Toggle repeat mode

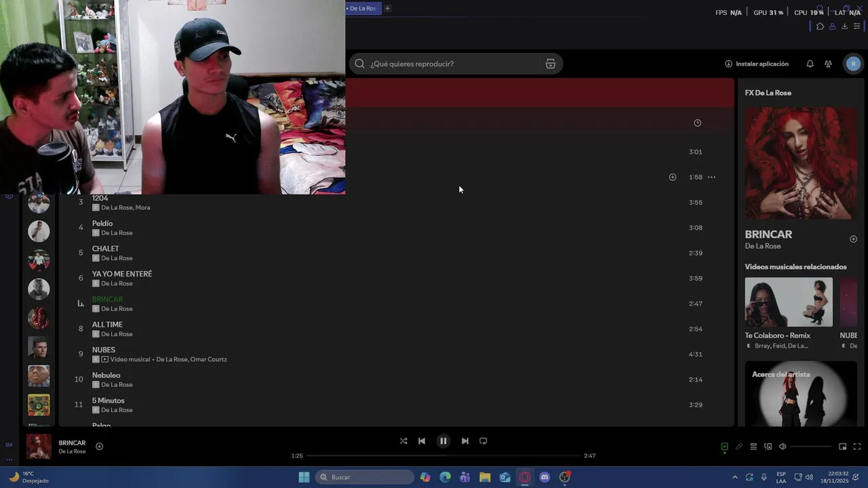[484, 441]
